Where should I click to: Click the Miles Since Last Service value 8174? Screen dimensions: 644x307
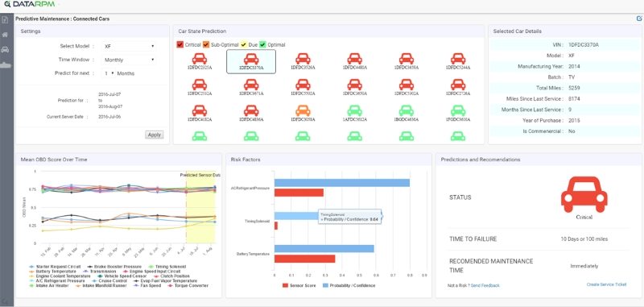click(x=574, y=99)
